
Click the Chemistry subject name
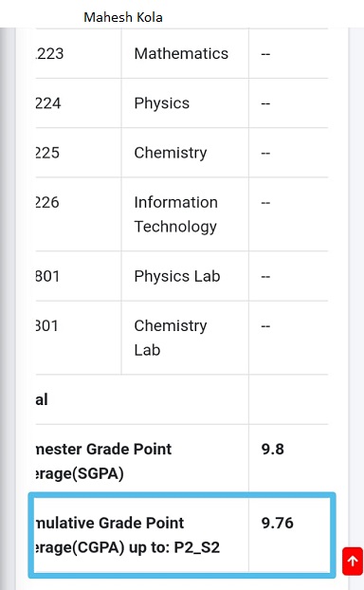[171, 153]
